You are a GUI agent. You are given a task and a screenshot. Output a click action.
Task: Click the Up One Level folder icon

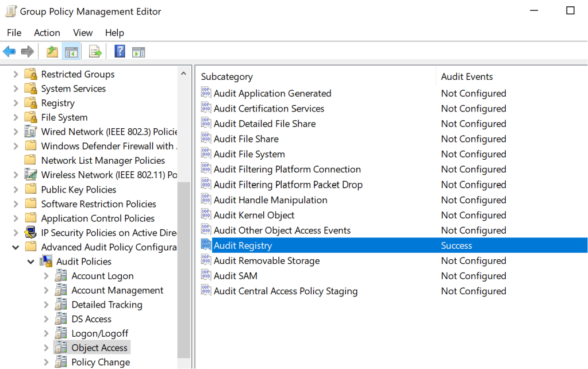52,52
